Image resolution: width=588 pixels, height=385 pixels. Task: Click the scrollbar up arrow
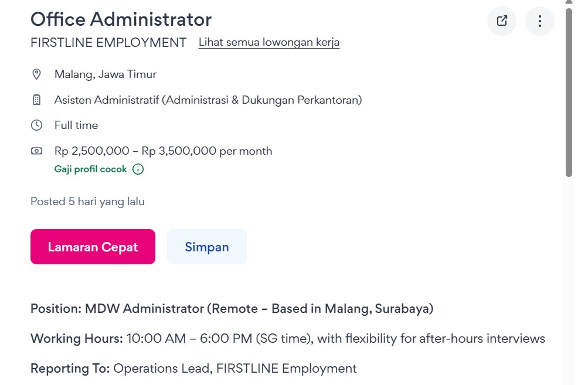[x=569, y=2]
